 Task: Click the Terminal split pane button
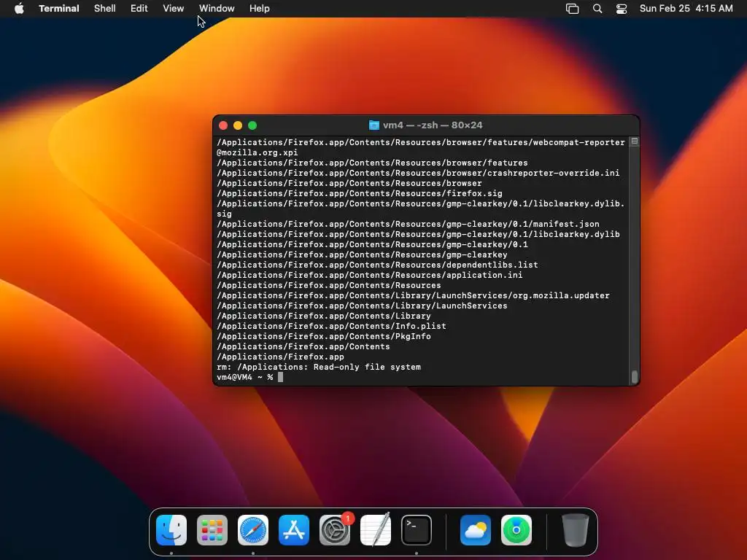[634, 141]
